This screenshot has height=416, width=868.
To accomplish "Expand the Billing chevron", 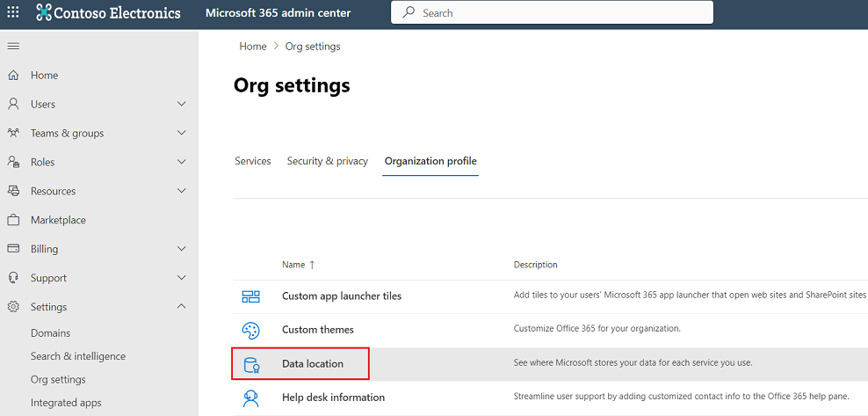I will pos(182,249).
